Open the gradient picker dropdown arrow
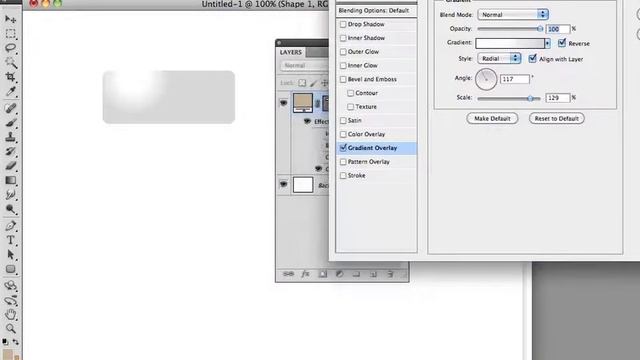Screen dimensions: 640x360 (x=547, y=43)
